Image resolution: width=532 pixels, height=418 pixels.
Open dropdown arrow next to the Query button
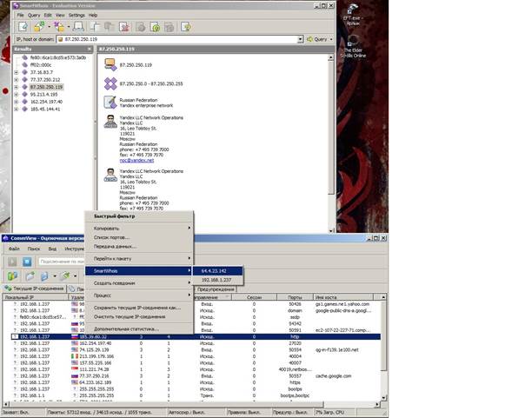pos(331,39)
